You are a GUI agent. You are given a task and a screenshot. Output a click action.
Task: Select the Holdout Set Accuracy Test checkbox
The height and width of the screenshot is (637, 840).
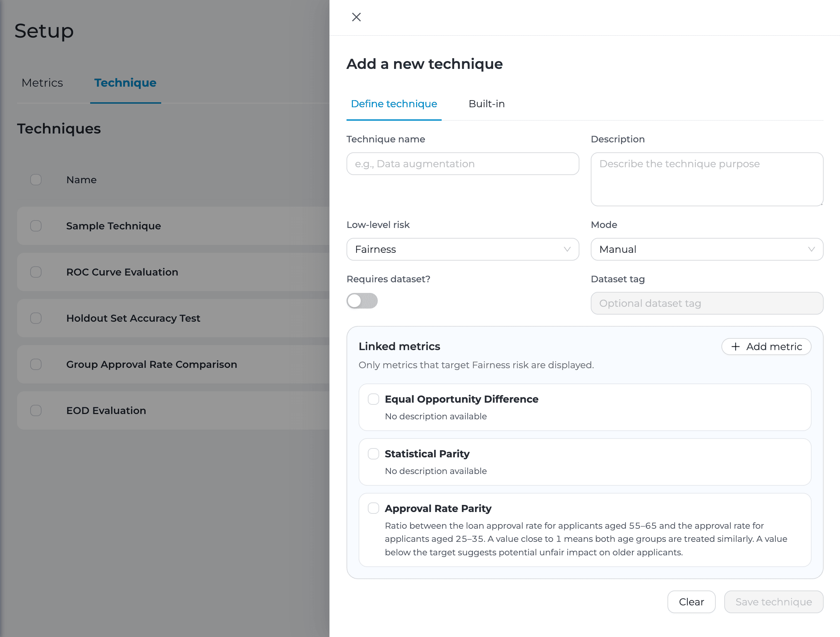[x=36, y=318]
